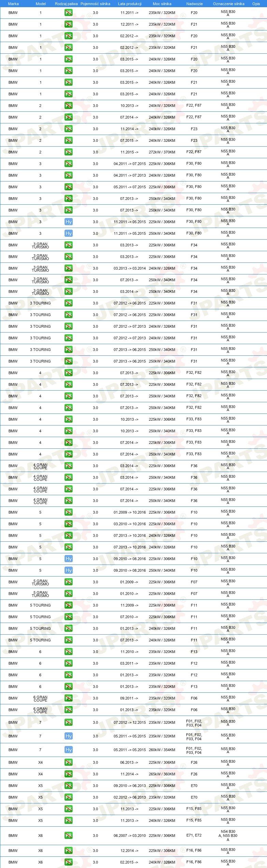Click the Model column header
This screenshot has height=868, width=267.
pos(41,4)
